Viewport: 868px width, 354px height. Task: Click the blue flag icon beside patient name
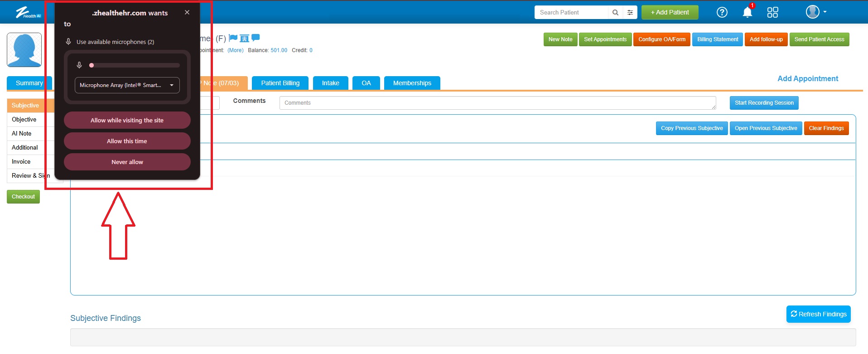233,38
